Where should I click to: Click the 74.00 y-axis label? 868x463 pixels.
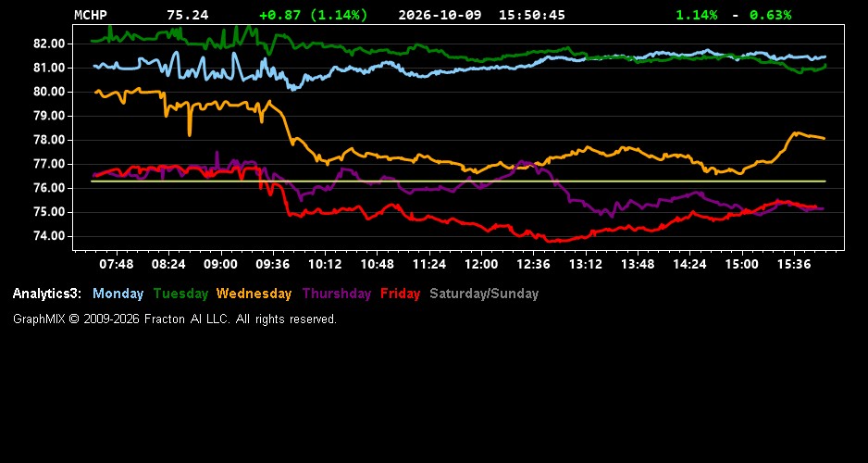point(50,236)
